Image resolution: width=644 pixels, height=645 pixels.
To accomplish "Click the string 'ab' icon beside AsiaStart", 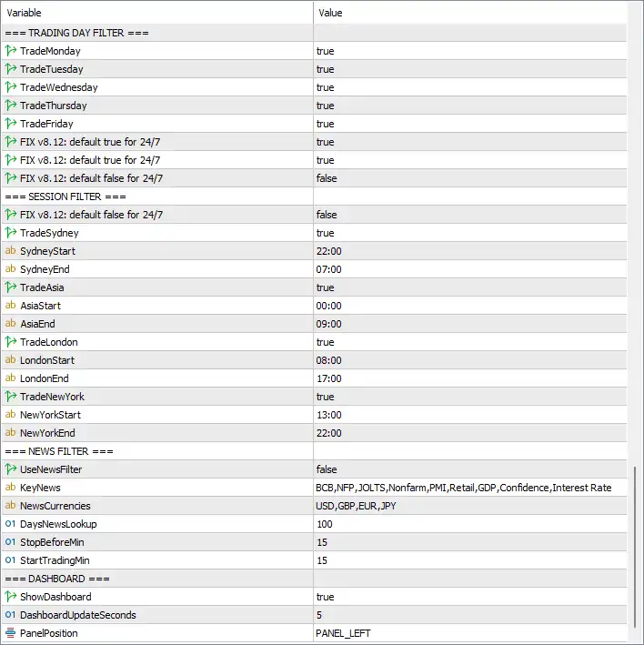I will [10, 306].
